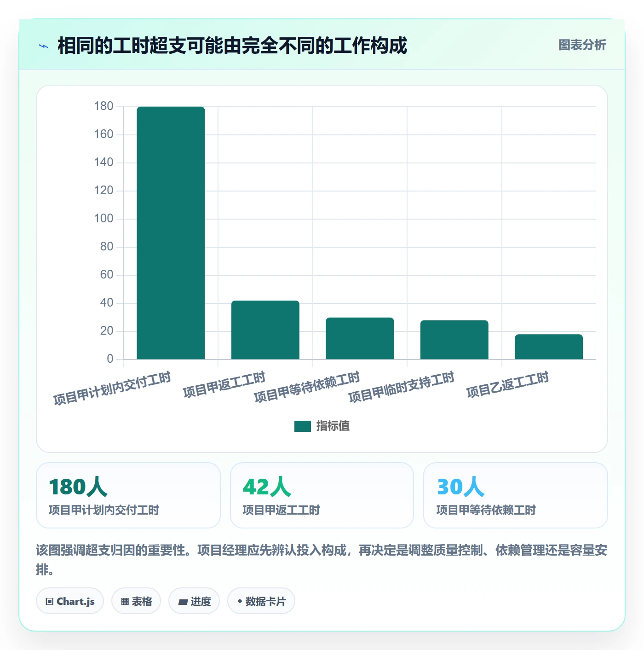Open the 180人 data card
Image resolution: width=644 pixels, height=650 pixels.
click(128, 495)
